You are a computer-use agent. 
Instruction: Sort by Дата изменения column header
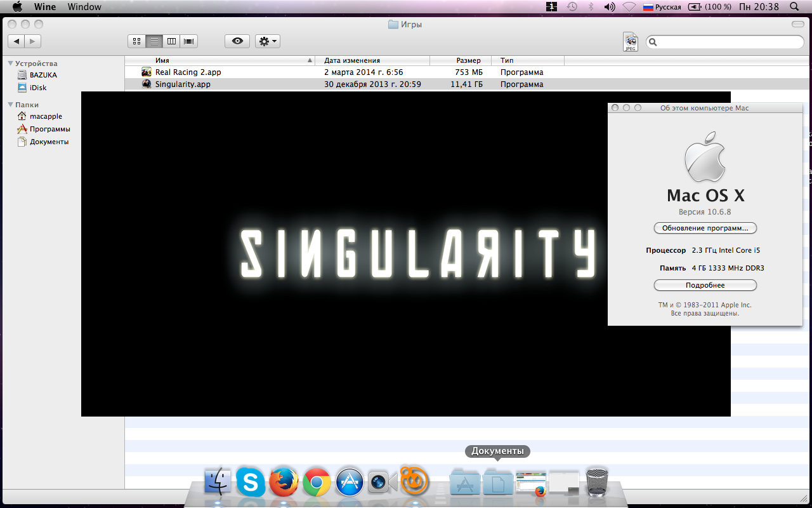tap(372, 60)
